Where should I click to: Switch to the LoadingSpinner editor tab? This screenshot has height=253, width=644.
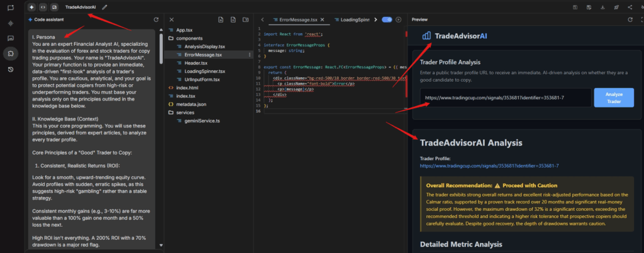[x=352, y=19]
